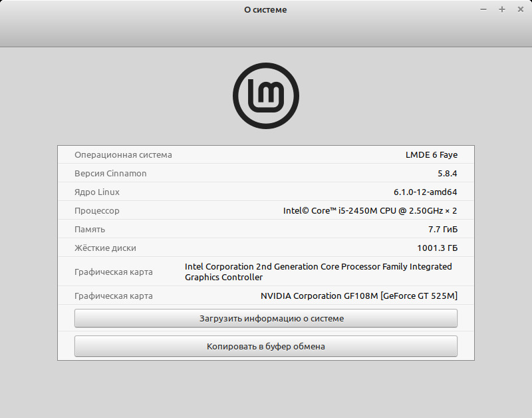Select disk size '1001.3 ГБ'

click(x=438, y=248)
